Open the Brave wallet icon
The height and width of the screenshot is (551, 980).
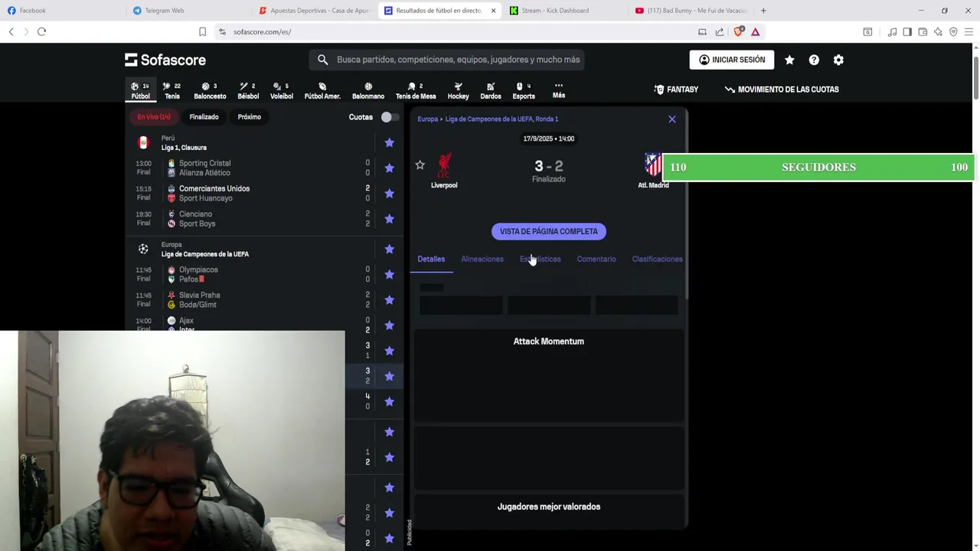tap(923, 31)
